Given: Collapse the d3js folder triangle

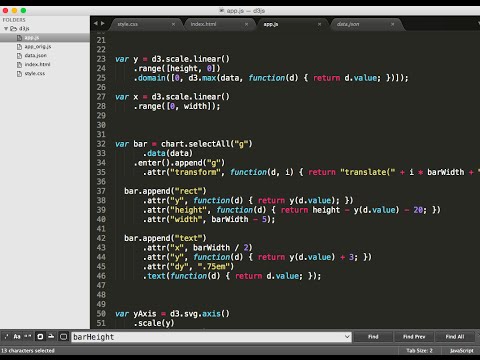Looking at the screenshot, I should [x=6, y=29].
